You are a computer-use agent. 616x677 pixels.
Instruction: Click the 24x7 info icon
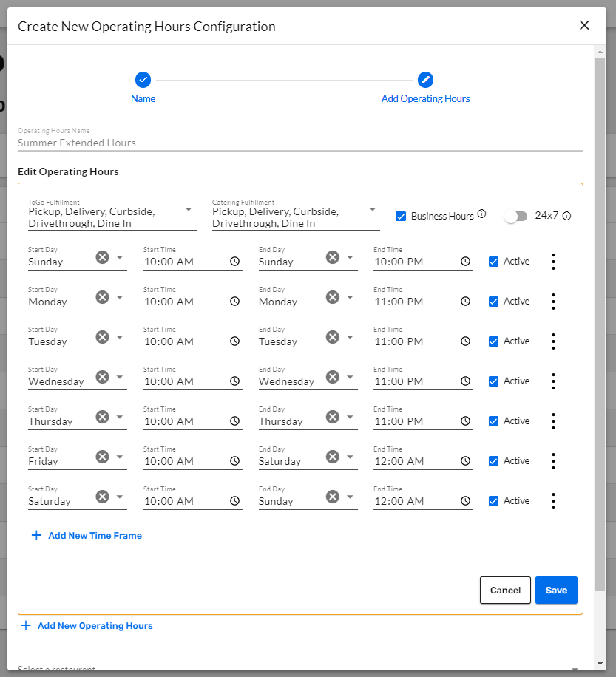coord(566,216)
